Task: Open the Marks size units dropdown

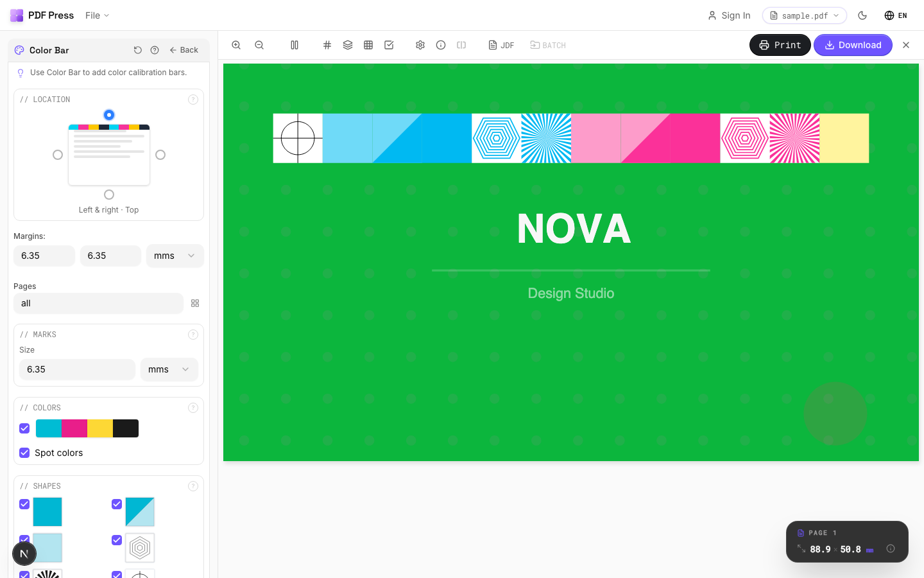Action: (x=169, y=369)
